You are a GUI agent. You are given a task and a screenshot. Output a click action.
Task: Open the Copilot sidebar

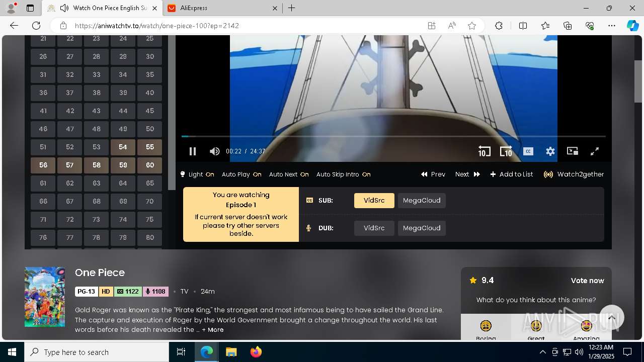click(x=632, y=26)
